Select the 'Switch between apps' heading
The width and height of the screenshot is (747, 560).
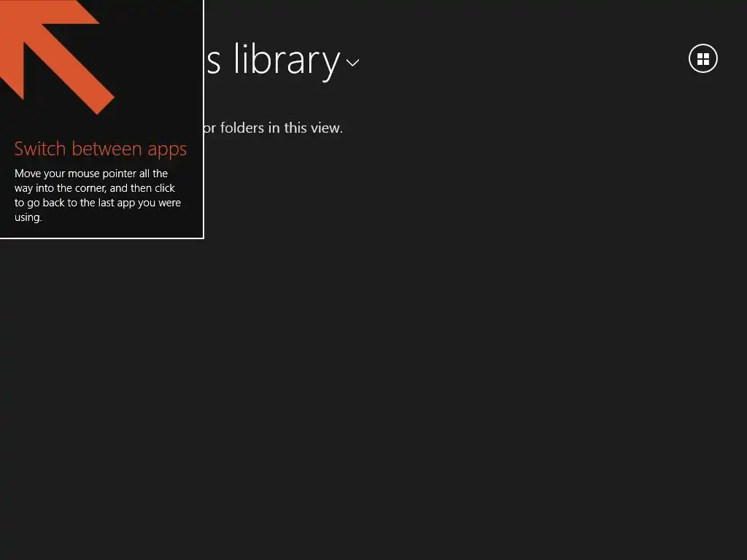101,149
